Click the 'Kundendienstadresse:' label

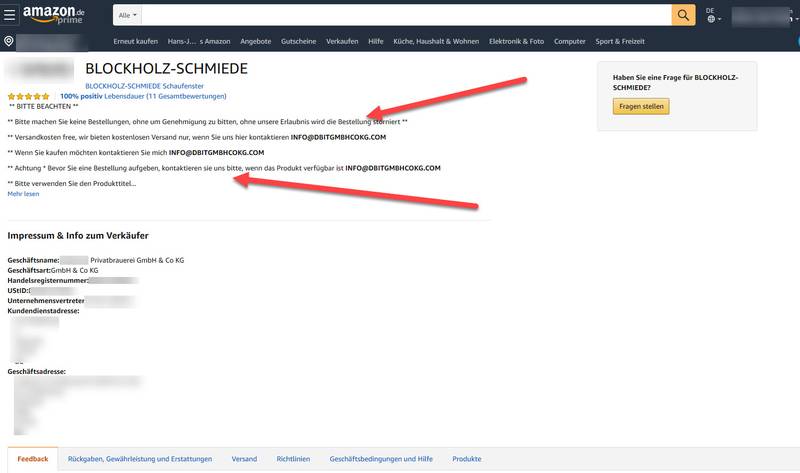(43, 311)
